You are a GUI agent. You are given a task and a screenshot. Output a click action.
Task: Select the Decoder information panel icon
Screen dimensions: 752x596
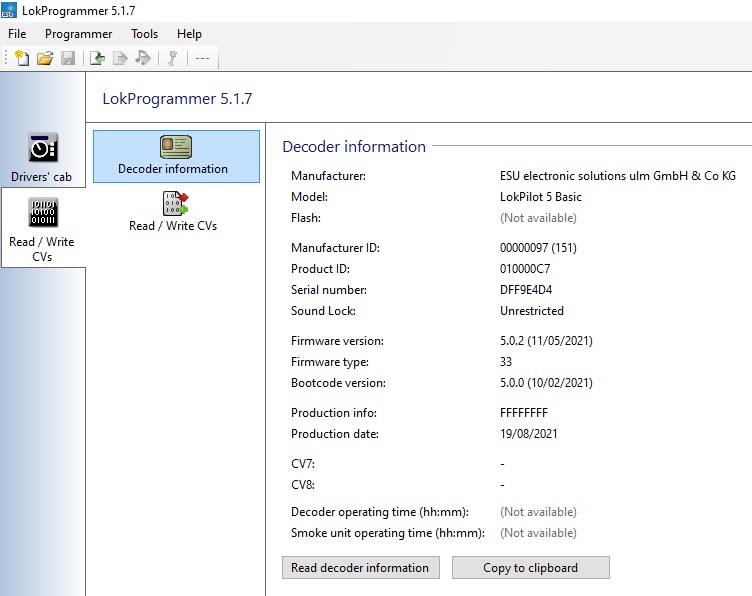click(176, 156)
